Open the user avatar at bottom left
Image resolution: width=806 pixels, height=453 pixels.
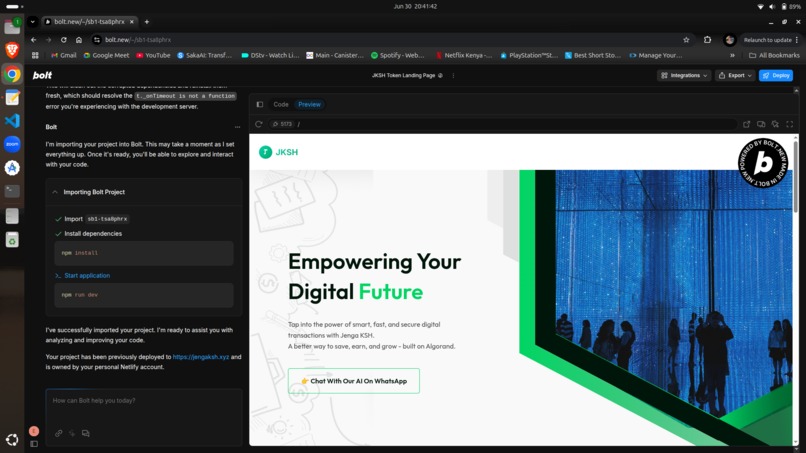click(34, 431)
